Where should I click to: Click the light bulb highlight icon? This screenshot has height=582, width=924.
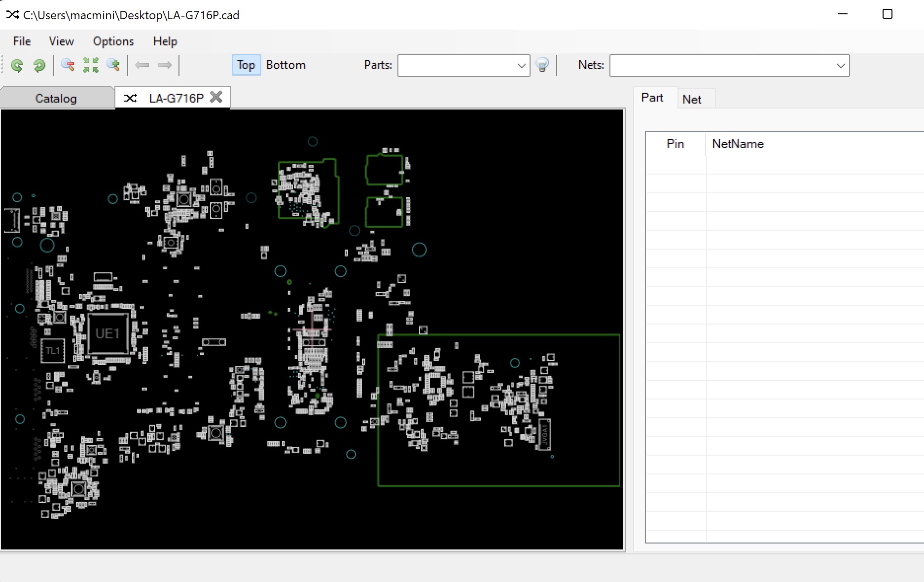[x=542, y=65]
